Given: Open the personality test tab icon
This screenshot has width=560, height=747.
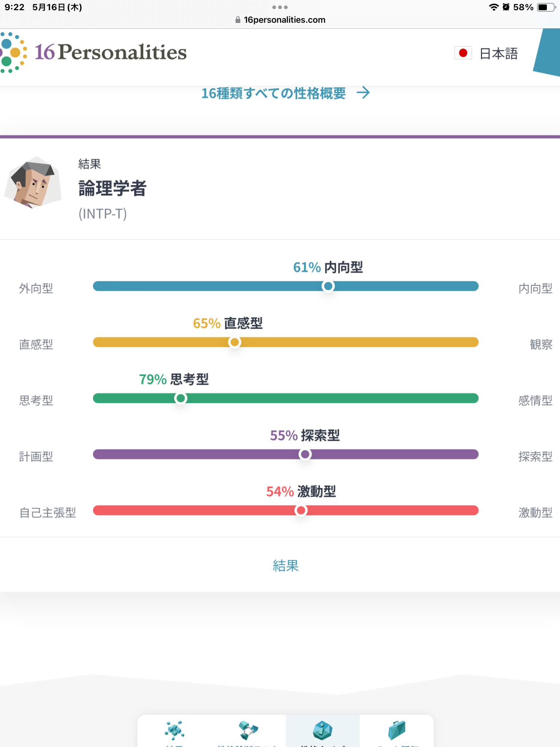Looking at the screenshot, I should click(248, 731).
